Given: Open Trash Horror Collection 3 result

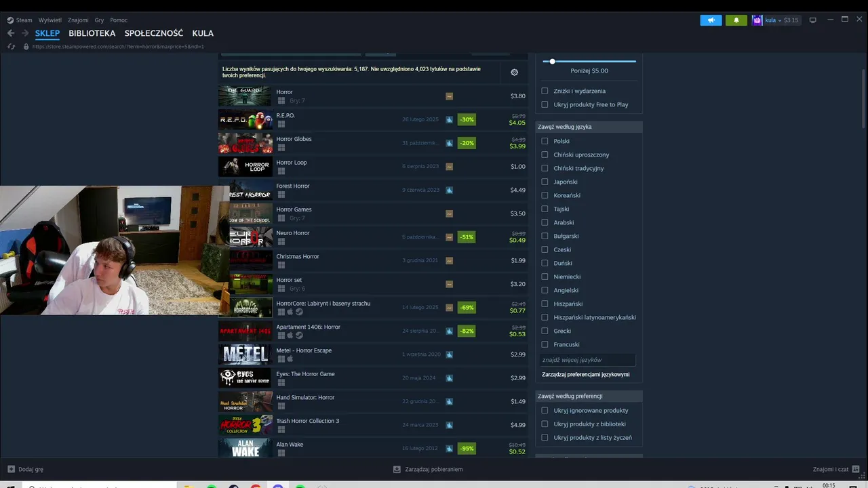Looking at the screenshot, I should click(373, 425).
